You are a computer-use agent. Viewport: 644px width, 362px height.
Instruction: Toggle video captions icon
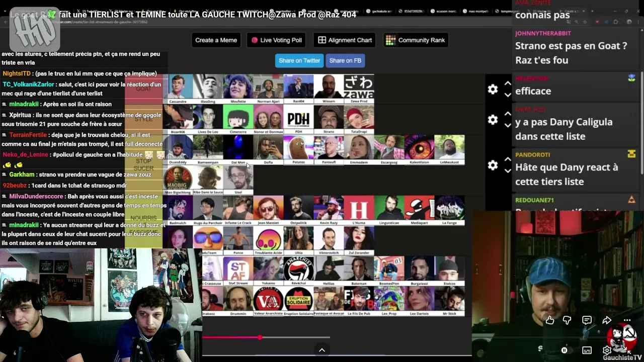pyautogui.click(x=587, y=350)
